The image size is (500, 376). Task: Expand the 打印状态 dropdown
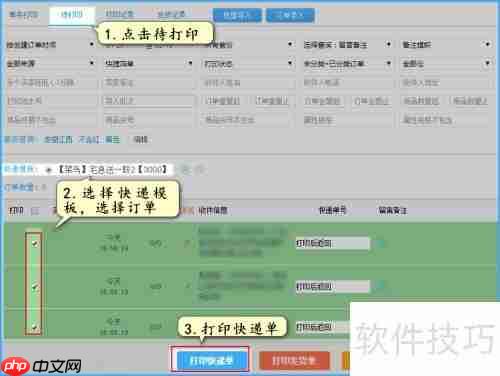tap(247, 63)
